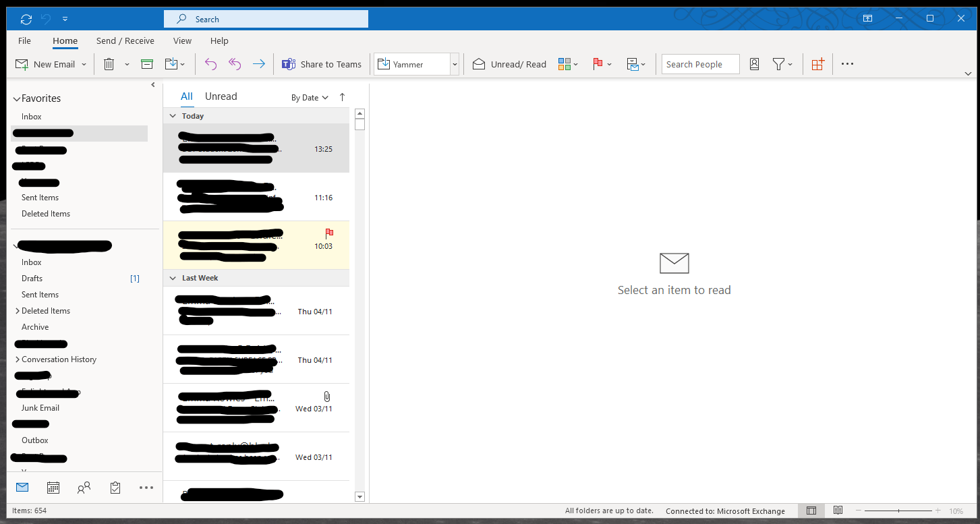Forward the message with the blue arrow icon
This screenshot has height=524, width=980.
[259, 64]
